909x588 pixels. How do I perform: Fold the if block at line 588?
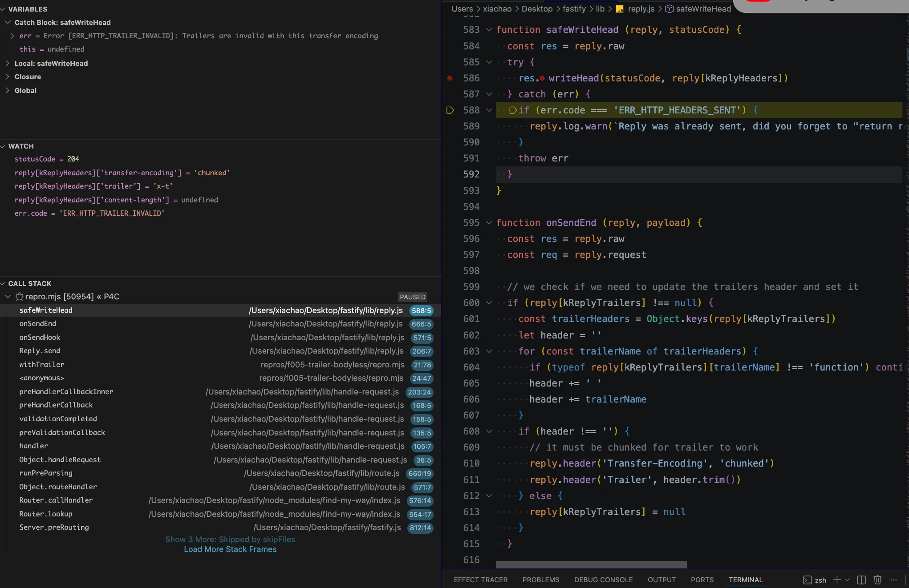(489, 110)
